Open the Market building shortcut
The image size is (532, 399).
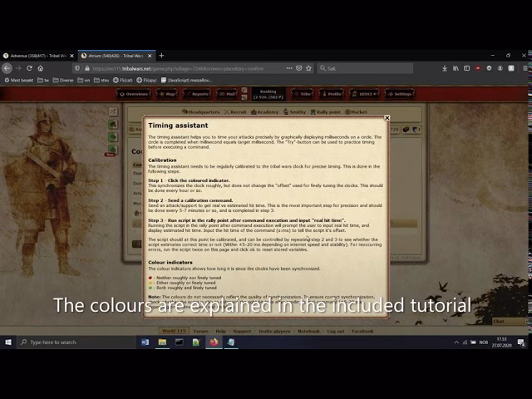(x=357, y=111)
